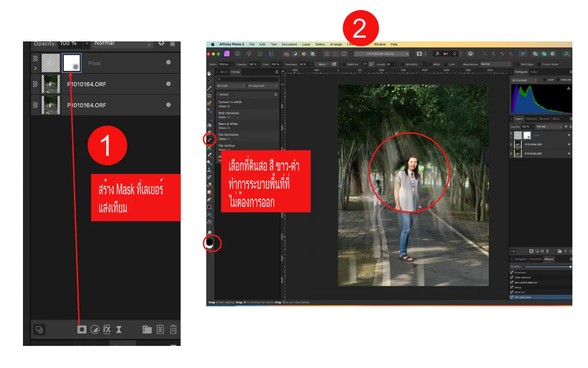Switch to the Export Persona
Screen dimensions: 588x368
tap(271, 54)
